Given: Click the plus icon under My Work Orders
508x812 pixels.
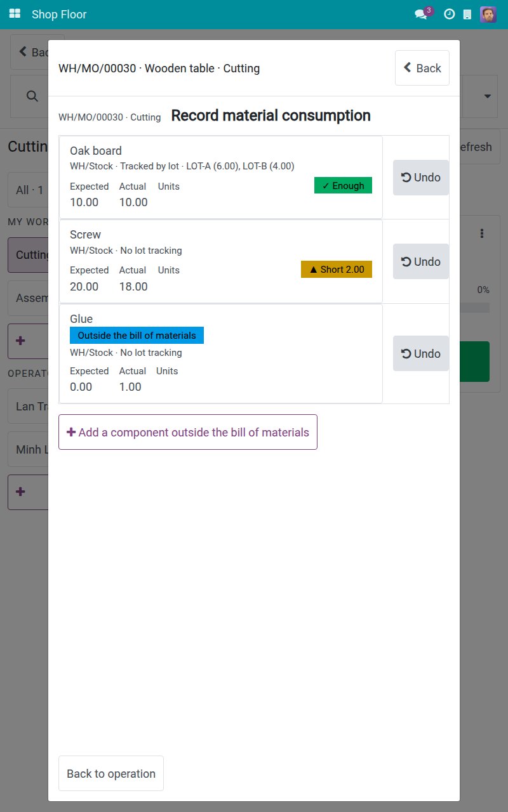Looking at the screenshot, I should click(x=20, y=341).
